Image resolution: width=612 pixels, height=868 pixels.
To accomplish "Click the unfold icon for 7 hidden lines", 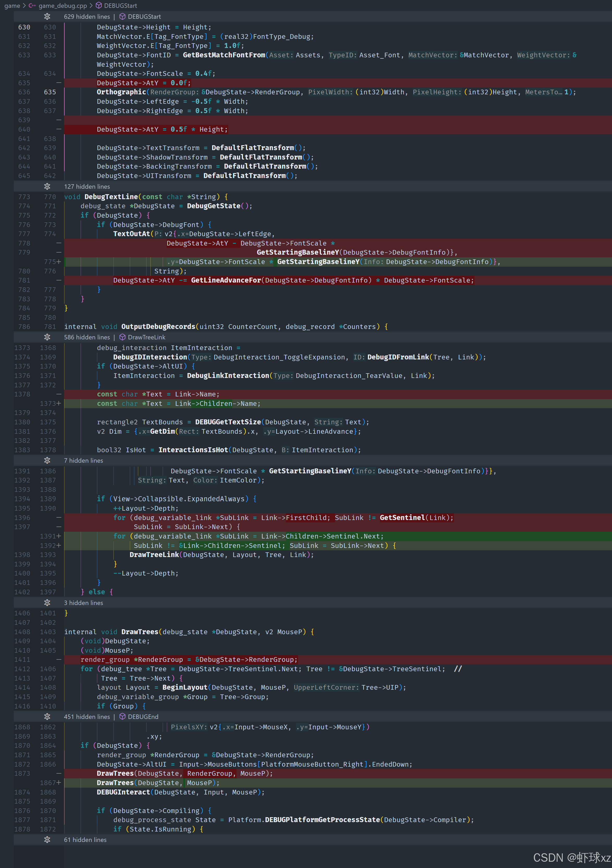I will click(x=47, y=460).
